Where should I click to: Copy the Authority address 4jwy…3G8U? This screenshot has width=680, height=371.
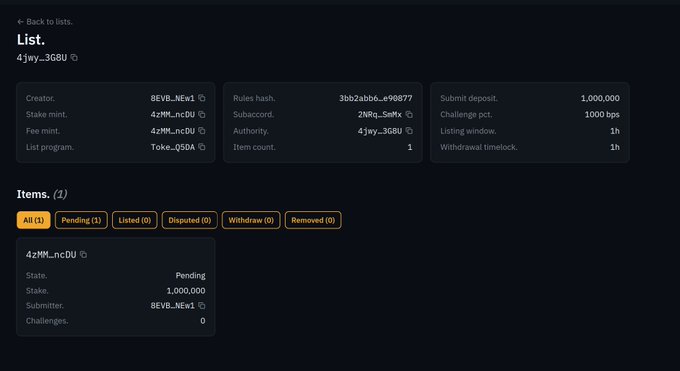[x=409, y=131]
